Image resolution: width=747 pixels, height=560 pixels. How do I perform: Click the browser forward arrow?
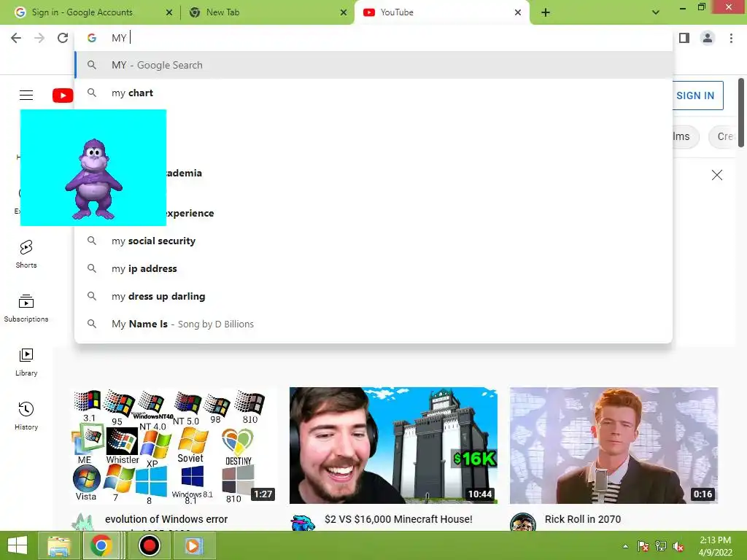(x=39, y=38)
